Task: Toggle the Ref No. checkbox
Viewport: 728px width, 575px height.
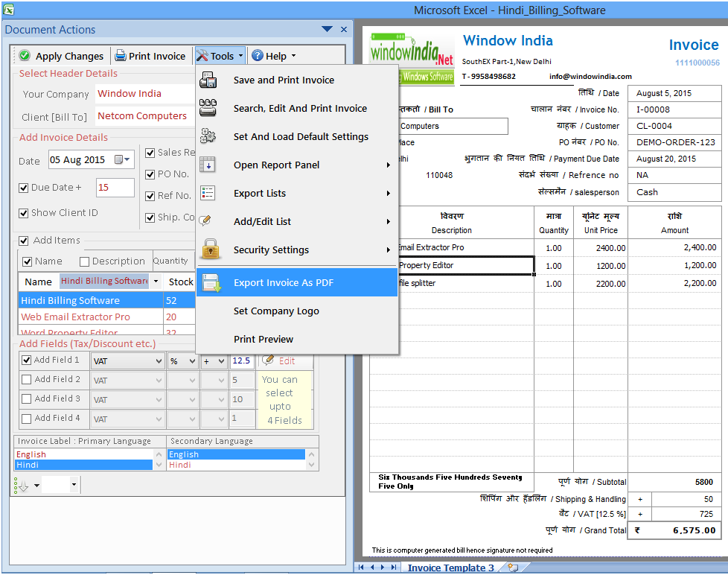Action: (150, 196)
